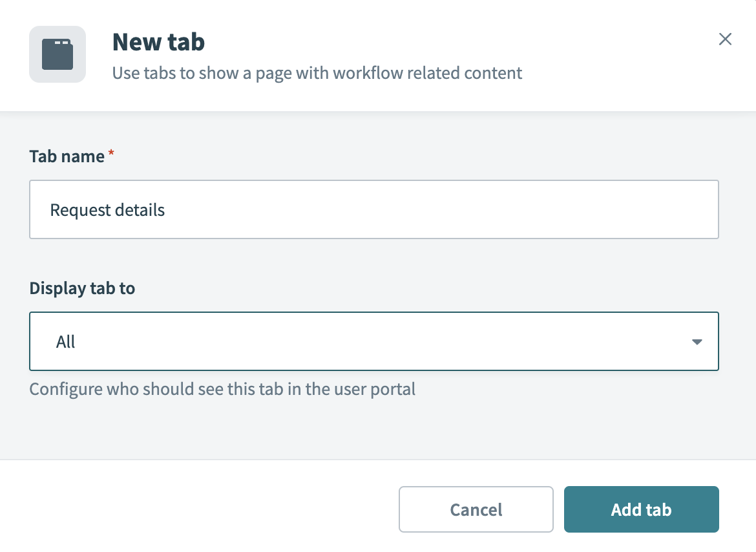Click the dropdown arrow on the All selector
Image resolution: width=756 pixels, height=552 pixels.
(697, 341)
